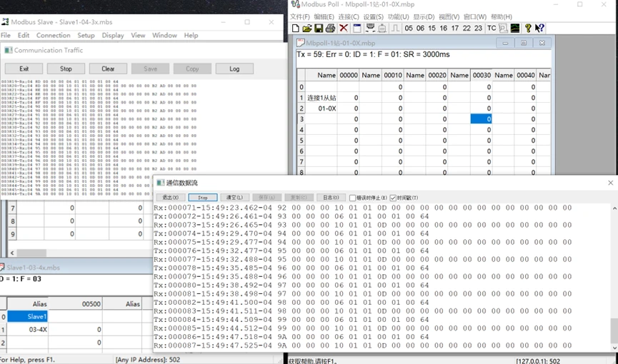618x364 pixels.
Task: Click Modbus Poll application title icon
Action: [295, 4]
